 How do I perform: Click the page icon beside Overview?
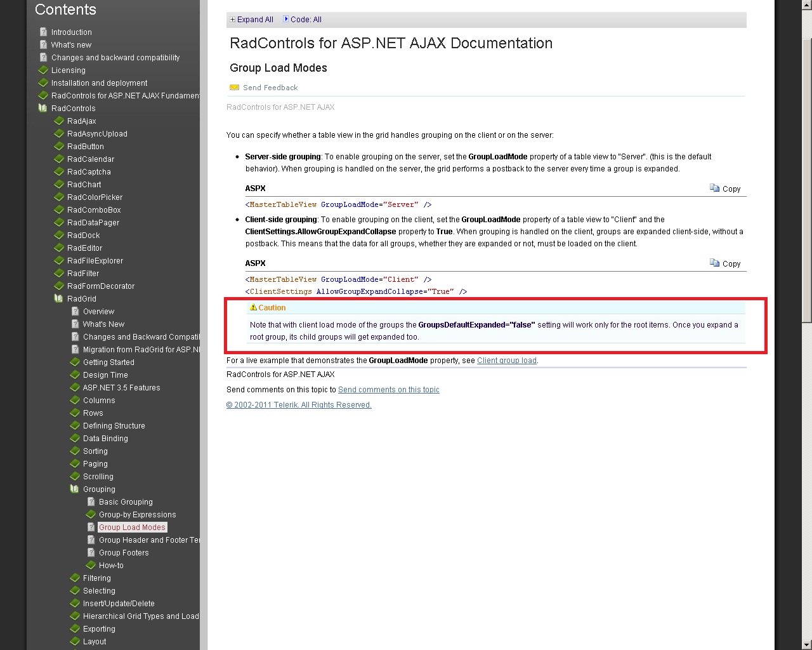point(75,311)
